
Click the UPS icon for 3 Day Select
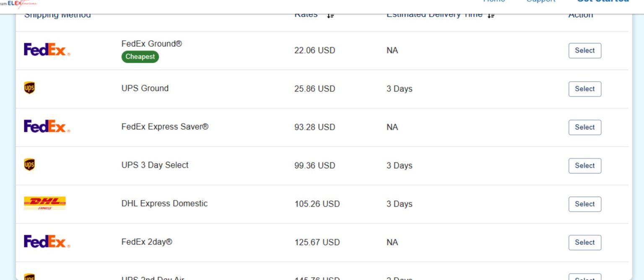click(x=29, y=165)
